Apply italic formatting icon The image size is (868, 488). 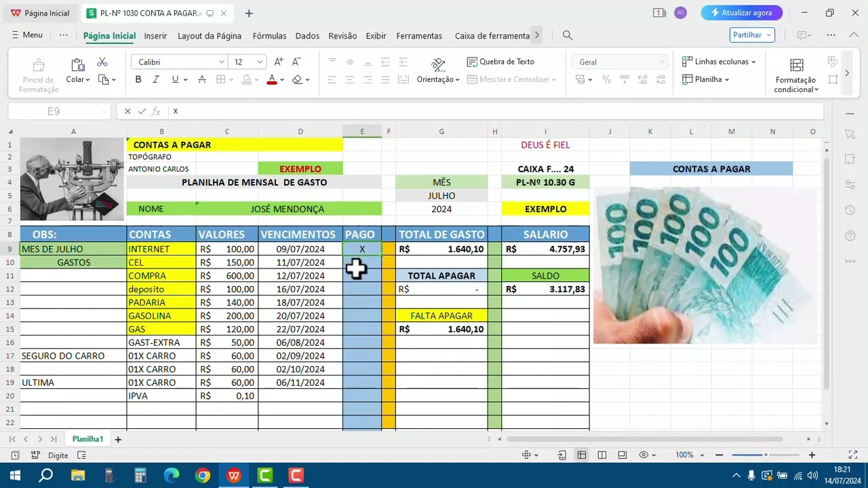coord(156,79)
